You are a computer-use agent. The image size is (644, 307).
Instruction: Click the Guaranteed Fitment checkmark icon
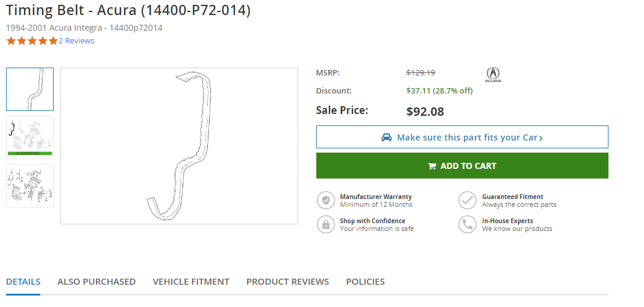pyautogui.click(x=467, y=200)
